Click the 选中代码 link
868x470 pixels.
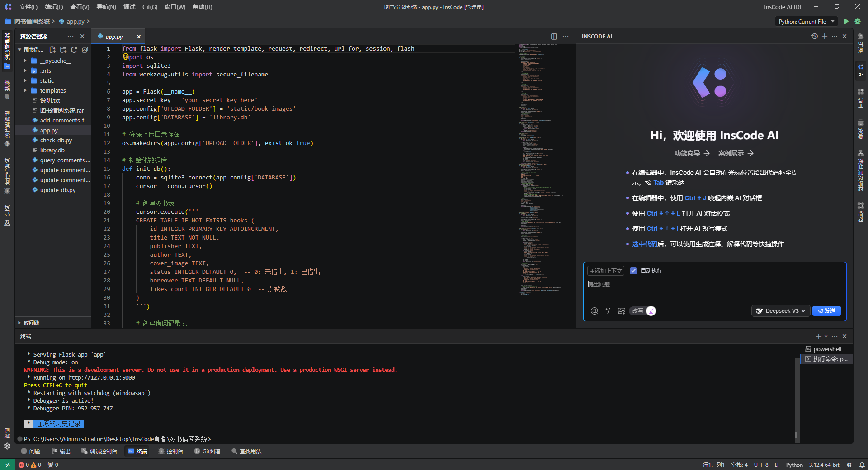(x=644, y=244)
